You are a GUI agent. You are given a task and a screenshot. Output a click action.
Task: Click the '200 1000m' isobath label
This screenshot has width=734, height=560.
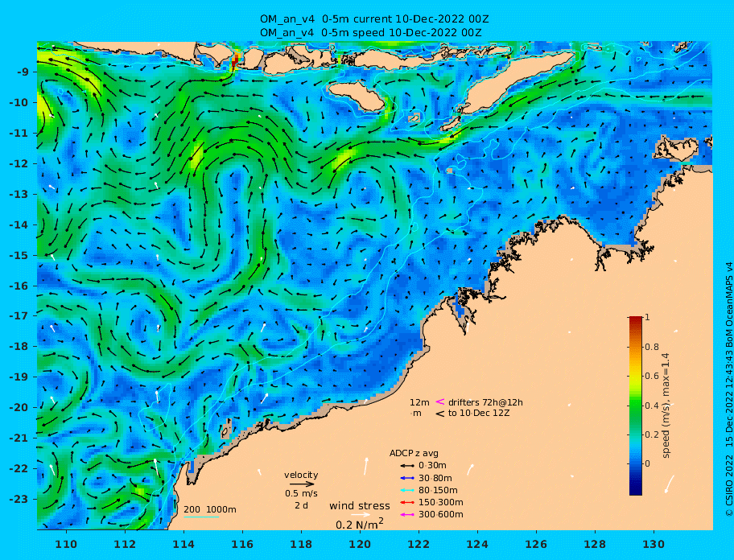(210, 509)
